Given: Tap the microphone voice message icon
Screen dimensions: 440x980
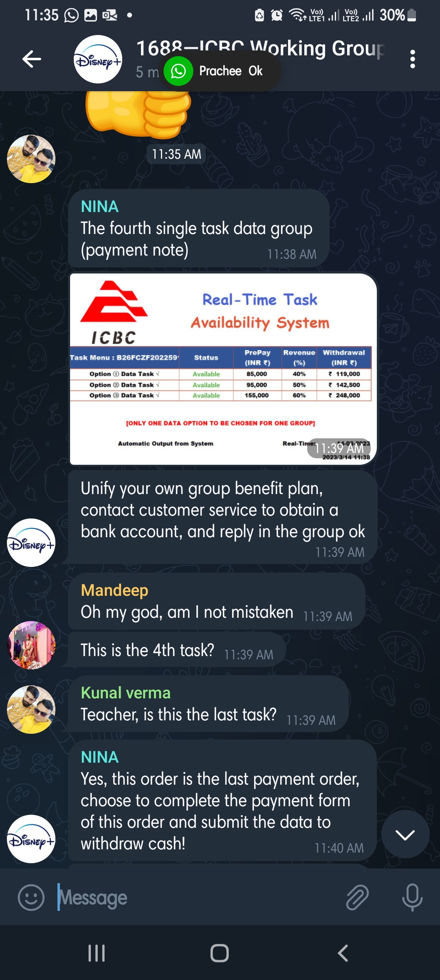Looking at the screenshot, I should [412, 897].
